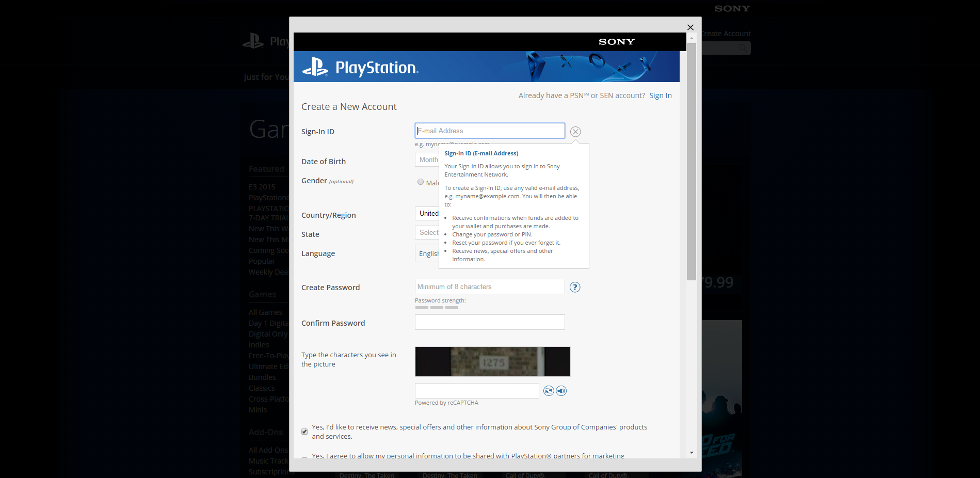This screenshot has height=478, width=980.
Task: Open the State select dropdown
Action: 427,233
